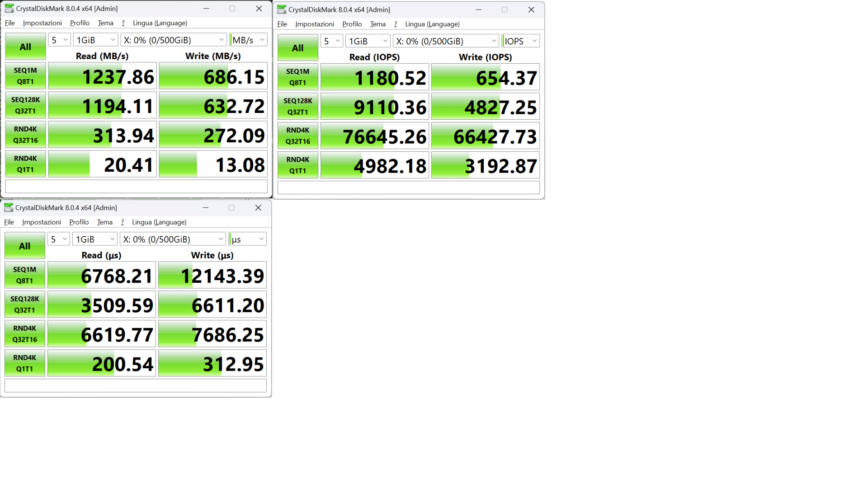Select the 66427.73 write IOPS value
The height and width of the screenshot is (488, 868).
click(486, 136)
